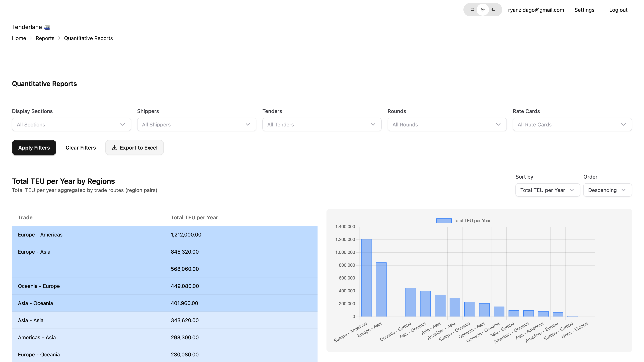The width and height of the screenshot is (644, 362).
Task: Choose system theme with monitor icon
Action: 473,10
